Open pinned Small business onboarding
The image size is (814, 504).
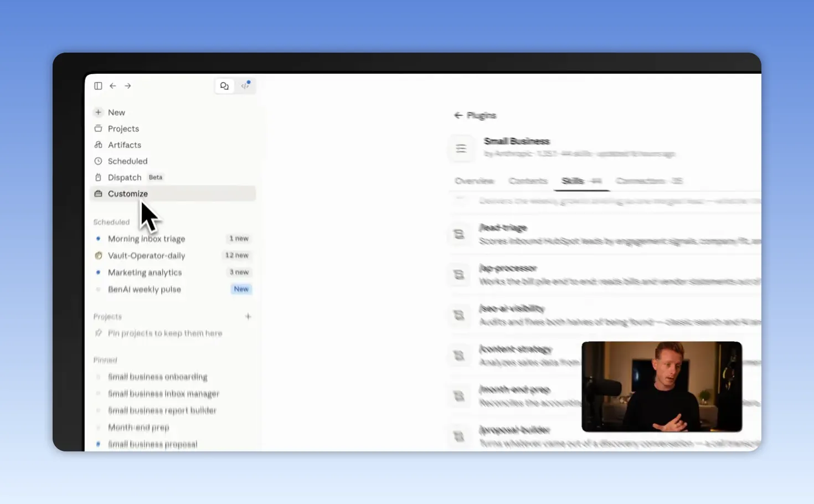(x=157, y=377)
